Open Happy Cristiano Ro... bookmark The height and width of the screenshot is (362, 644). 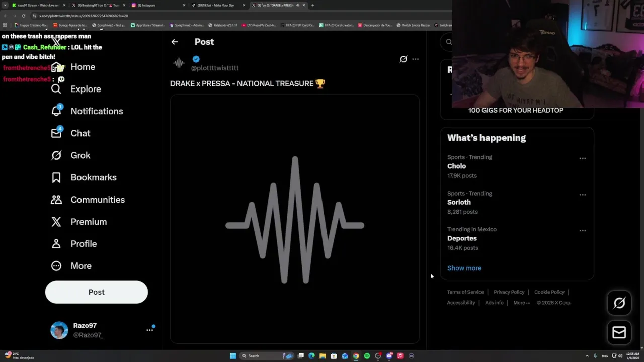coord(31,25)
